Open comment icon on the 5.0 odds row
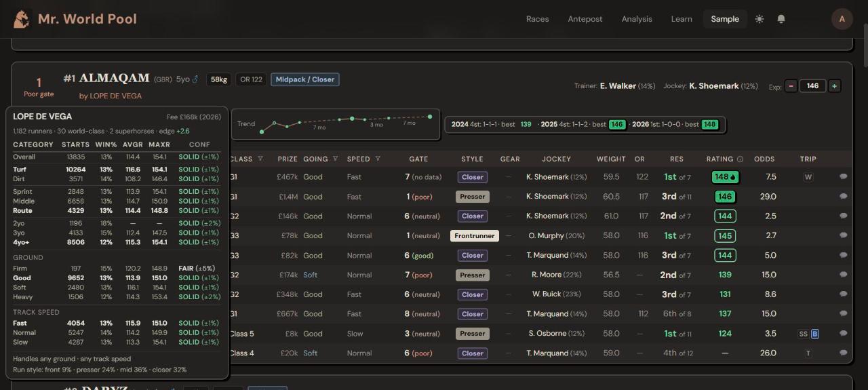Screen dimensions: 868x390 click(x=844, y=255)
